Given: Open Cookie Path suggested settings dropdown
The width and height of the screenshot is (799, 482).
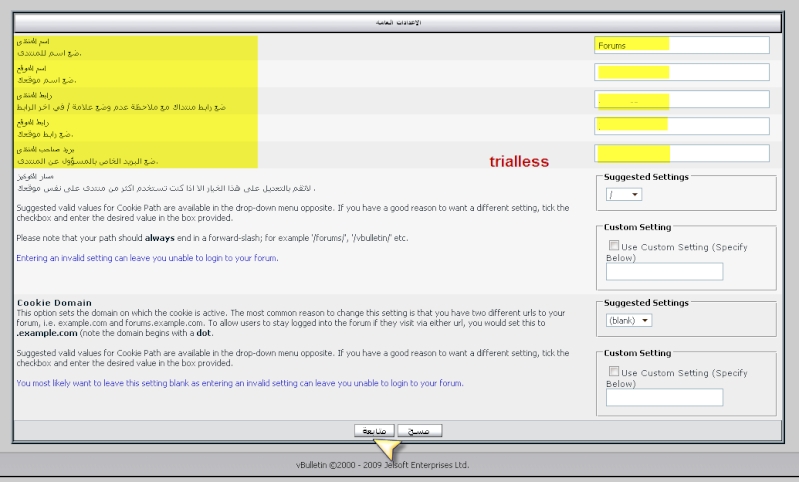Looking at the screenshot, I should coord(624,194).
